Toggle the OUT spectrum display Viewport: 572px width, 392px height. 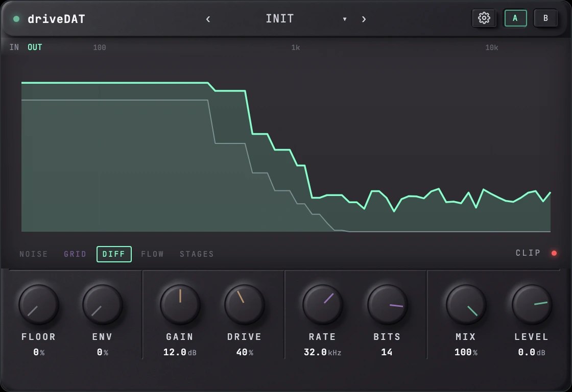tap(35, 47)
